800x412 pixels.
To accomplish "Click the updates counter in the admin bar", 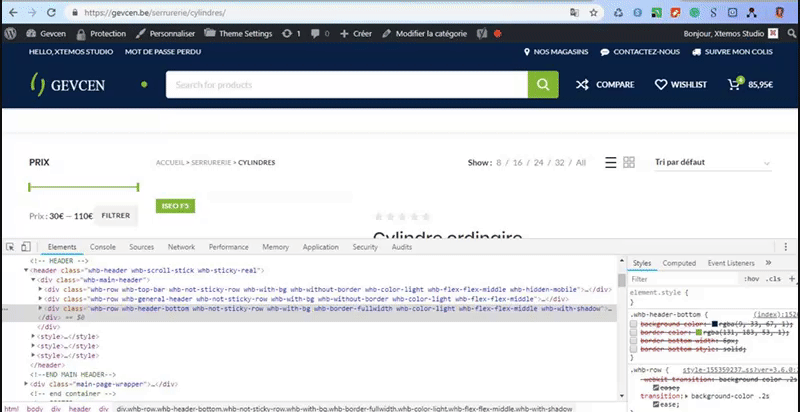I will pos(291,34).
